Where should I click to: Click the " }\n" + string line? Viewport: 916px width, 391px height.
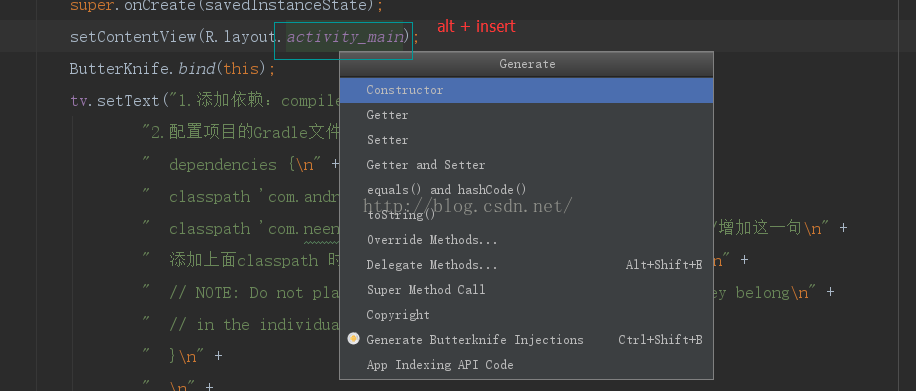(x=182, y=357)
